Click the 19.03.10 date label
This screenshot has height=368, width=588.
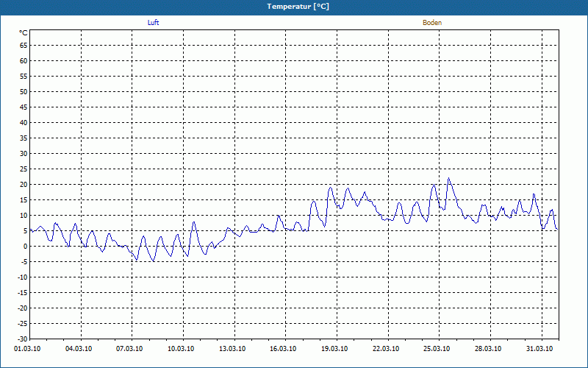tap(334, 349)
